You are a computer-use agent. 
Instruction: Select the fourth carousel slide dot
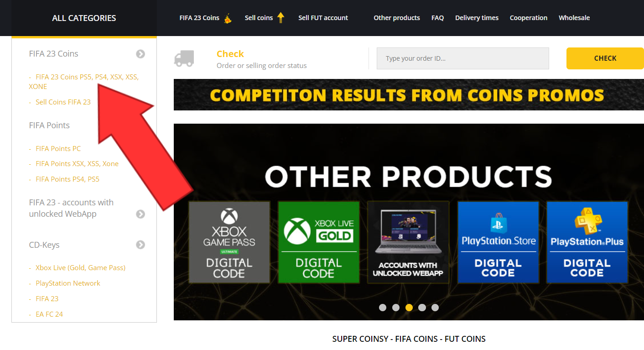pyautogui.click(x=422, y=308)
